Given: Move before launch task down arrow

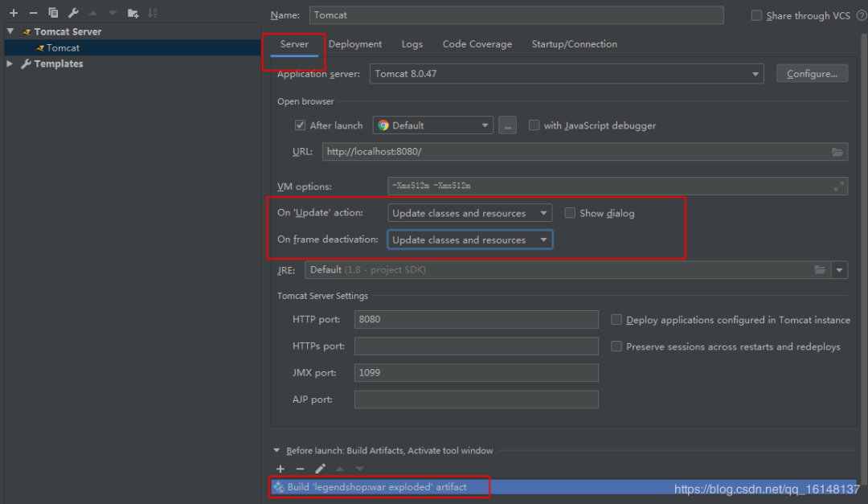Looking at the screenshot, I should coord(360,469).
